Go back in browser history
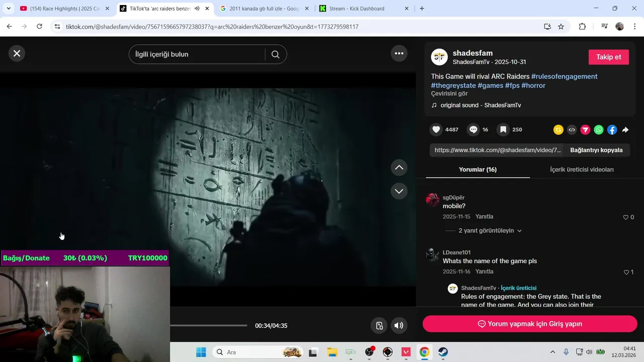Image resolution: width=644 pixels, height=362 pixels. [x=9, y=27]
